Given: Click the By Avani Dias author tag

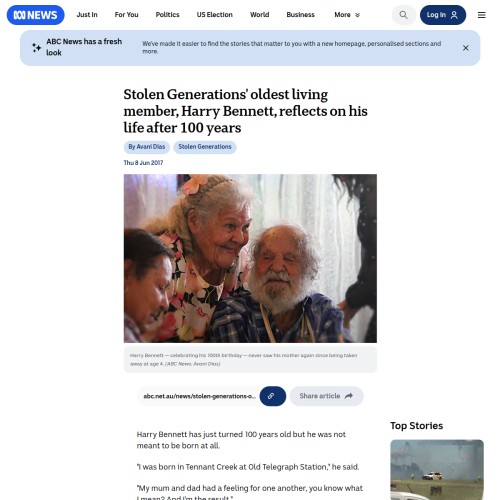Looking at the screenshot, I should [x=147, y=147].
